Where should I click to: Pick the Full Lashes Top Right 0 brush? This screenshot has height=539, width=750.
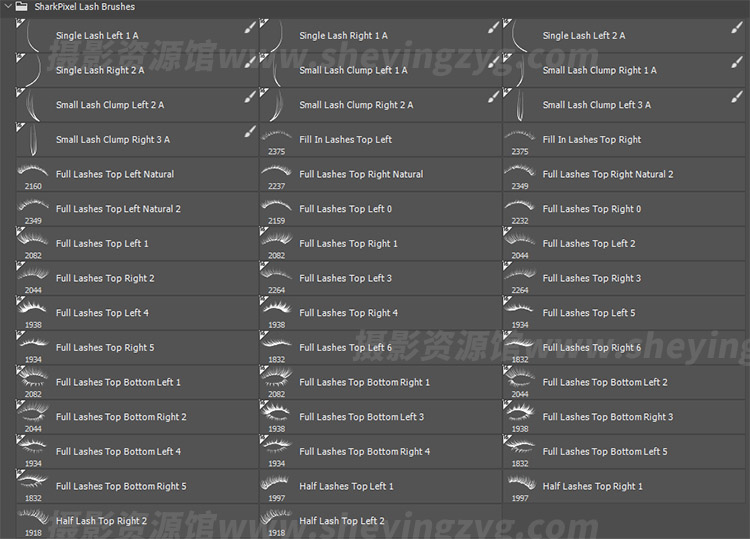point(591,209)
